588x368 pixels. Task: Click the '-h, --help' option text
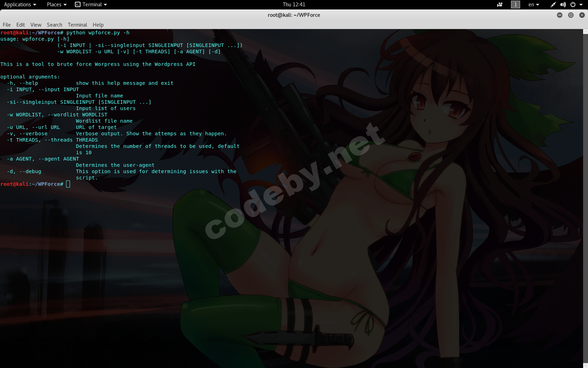22,83
